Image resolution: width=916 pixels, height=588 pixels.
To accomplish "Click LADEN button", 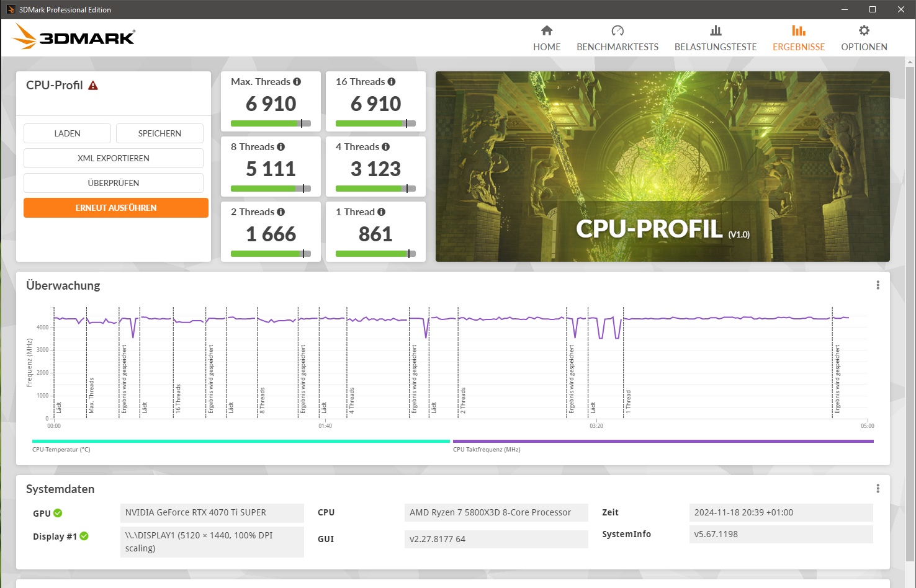I will tap(67, 133).
